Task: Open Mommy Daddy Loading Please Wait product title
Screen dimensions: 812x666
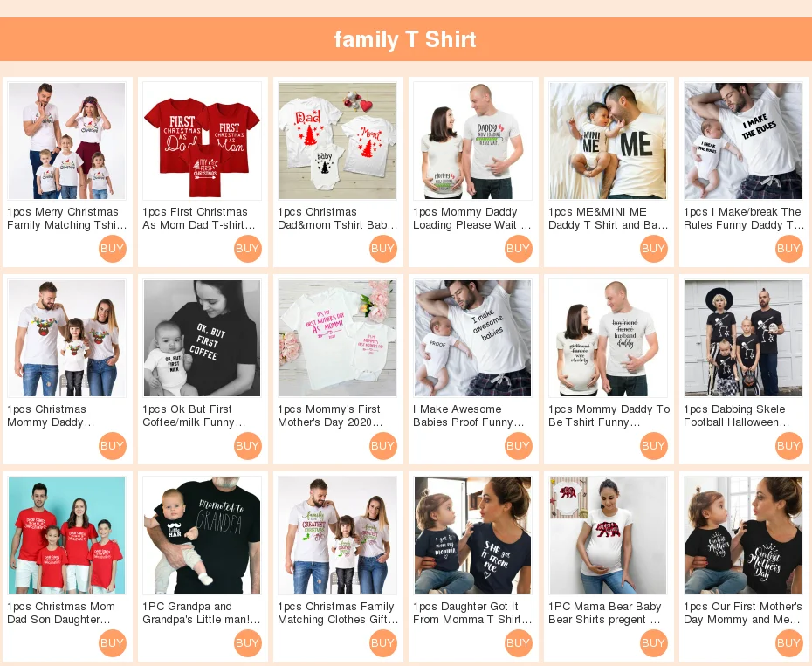Action: tap(472, 218)
